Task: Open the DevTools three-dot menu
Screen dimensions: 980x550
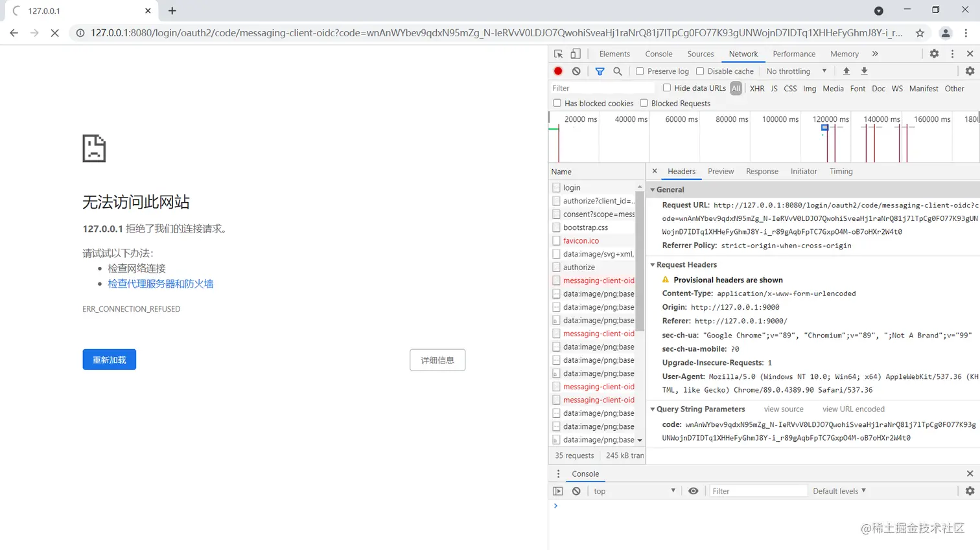Action: (952, 54)
